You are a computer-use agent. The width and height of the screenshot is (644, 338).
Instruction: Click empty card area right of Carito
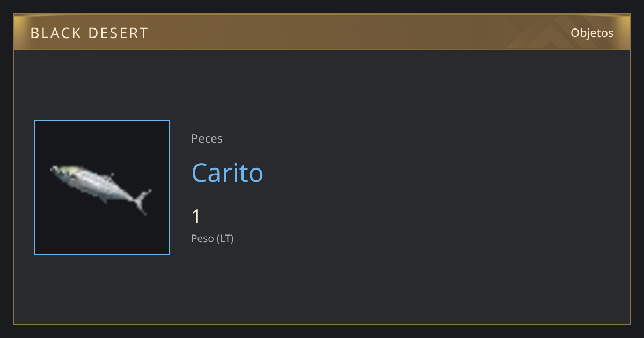(440, 173)
